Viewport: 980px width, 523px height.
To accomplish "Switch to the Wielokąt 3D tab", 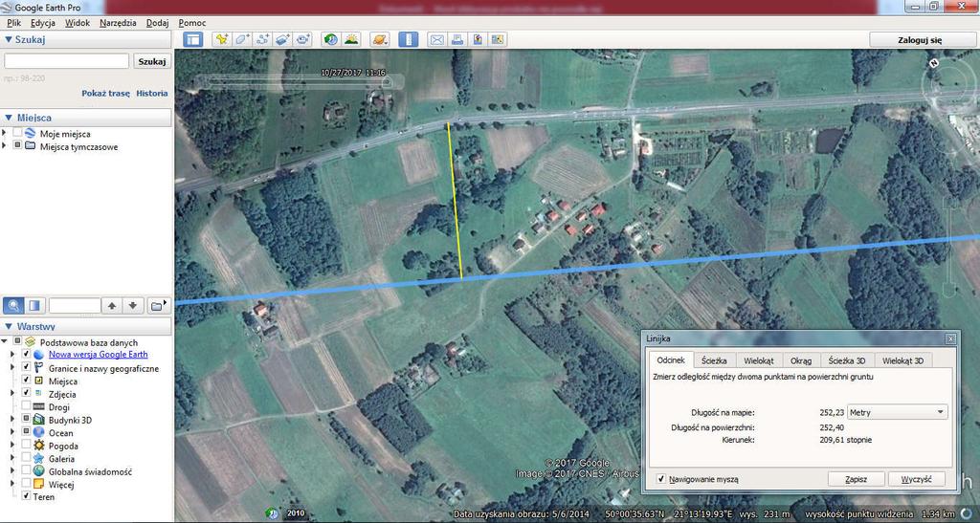I will (x=902, y=360).
